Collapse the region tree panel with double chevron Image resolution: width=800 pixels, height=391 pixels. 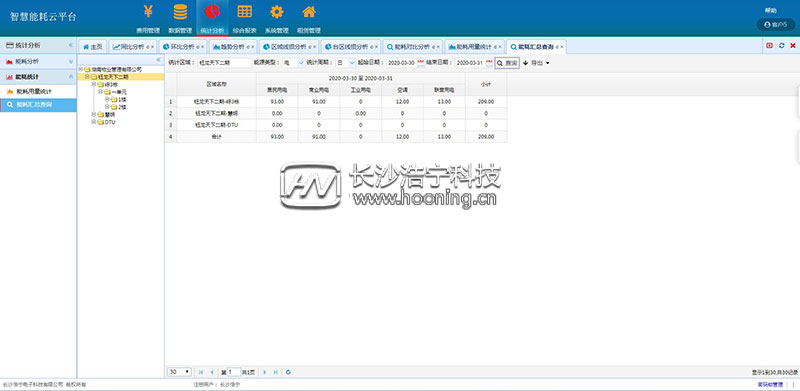coord(158,60)
